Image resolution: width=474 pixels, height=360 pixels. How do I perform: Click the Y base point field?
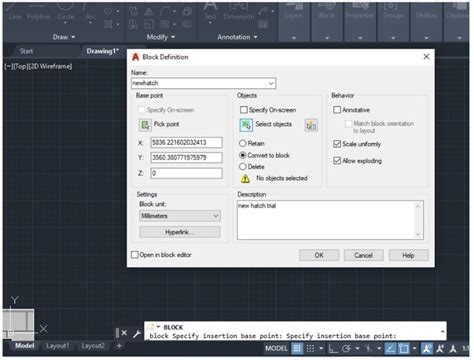pos(186,157)
